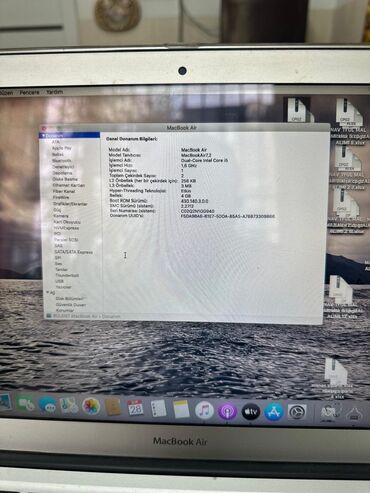Open the yellow Notes app

[x=181, y=409]
